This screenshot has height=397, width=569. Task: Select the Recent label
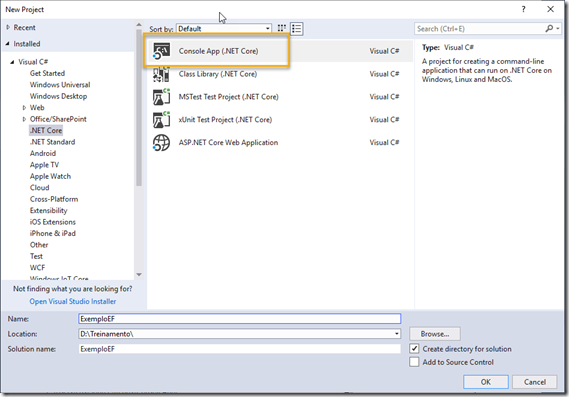pyautogui.click(x=24, y=27)
